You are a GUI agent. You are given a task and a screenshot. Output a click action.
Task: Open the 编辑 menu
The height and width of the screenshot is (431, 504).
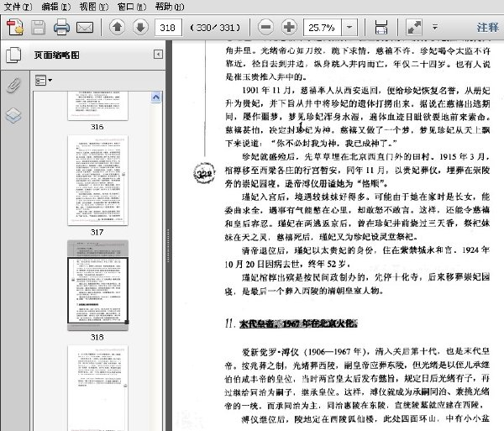point(56,7)
